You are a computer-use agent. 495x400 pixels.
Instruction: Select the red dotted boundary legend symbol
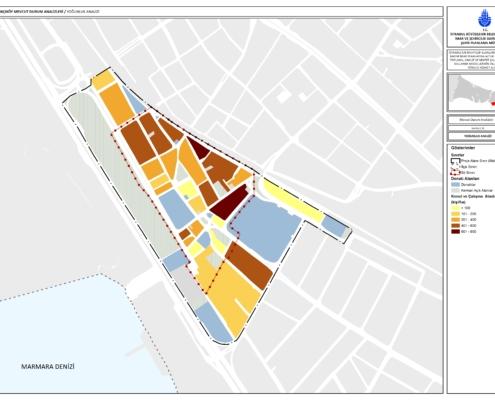(x=455, y=172)
